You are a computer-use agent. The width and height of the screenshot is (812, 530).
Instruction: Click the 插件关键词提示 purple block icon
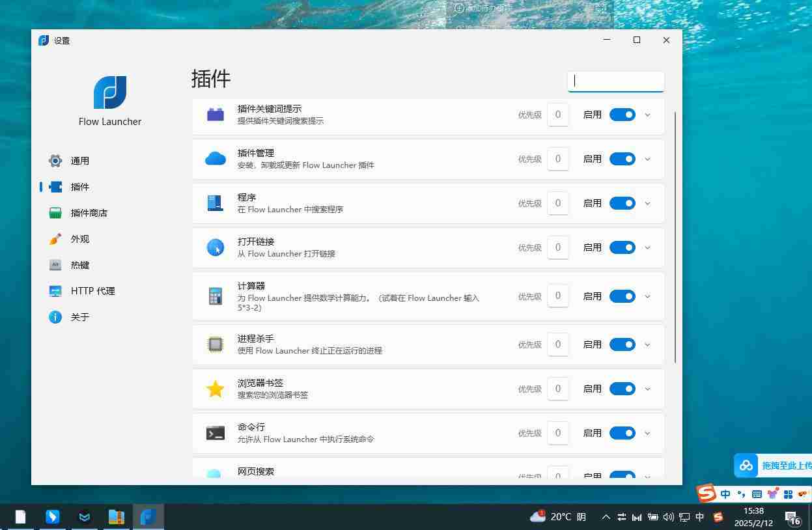click(215, 115)
